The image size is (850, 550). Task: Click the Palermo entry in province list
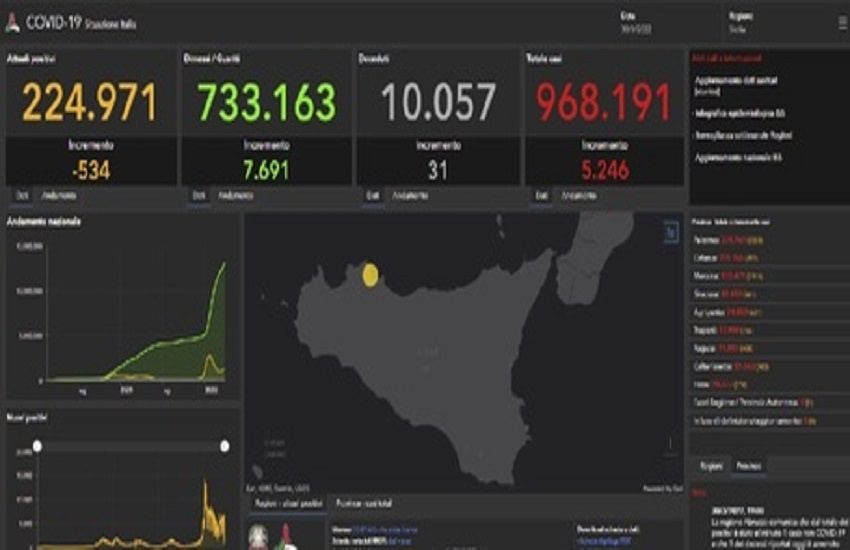click(728, 239)
